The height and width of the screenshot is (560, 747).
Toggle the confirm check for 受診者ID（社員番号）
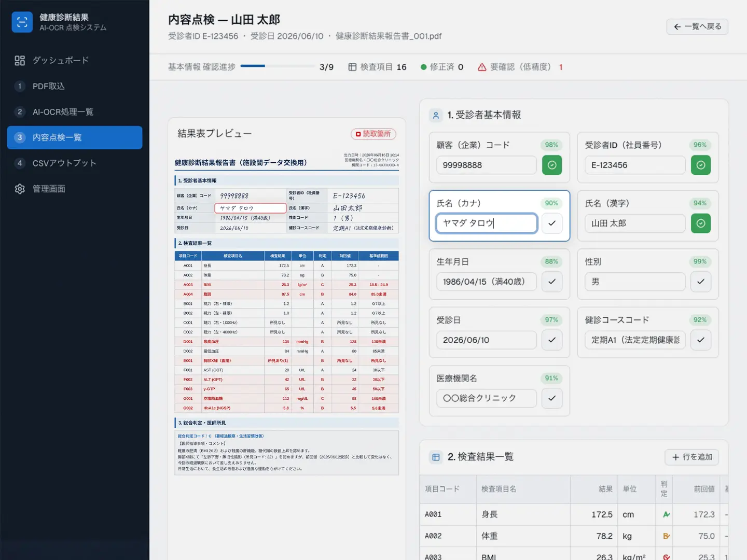701,165
